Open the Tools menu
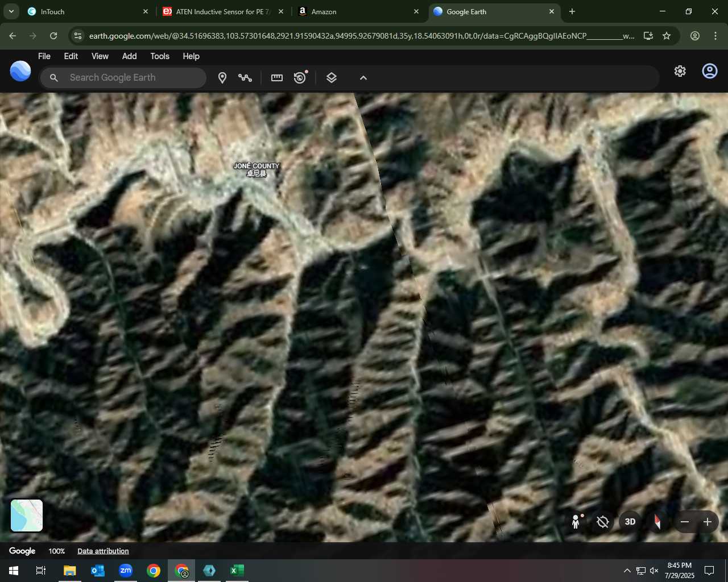 tap(160, 56)
